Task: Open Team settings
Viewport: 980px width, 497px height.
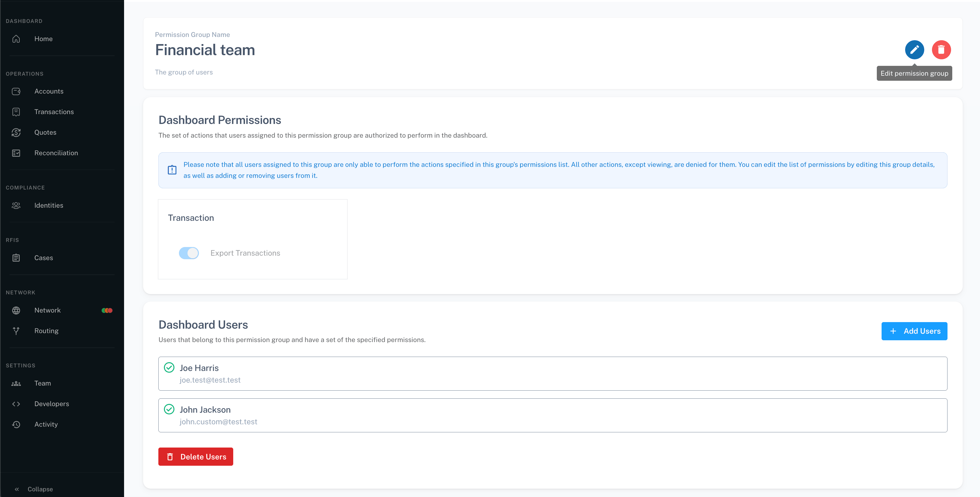Action: 43,383
